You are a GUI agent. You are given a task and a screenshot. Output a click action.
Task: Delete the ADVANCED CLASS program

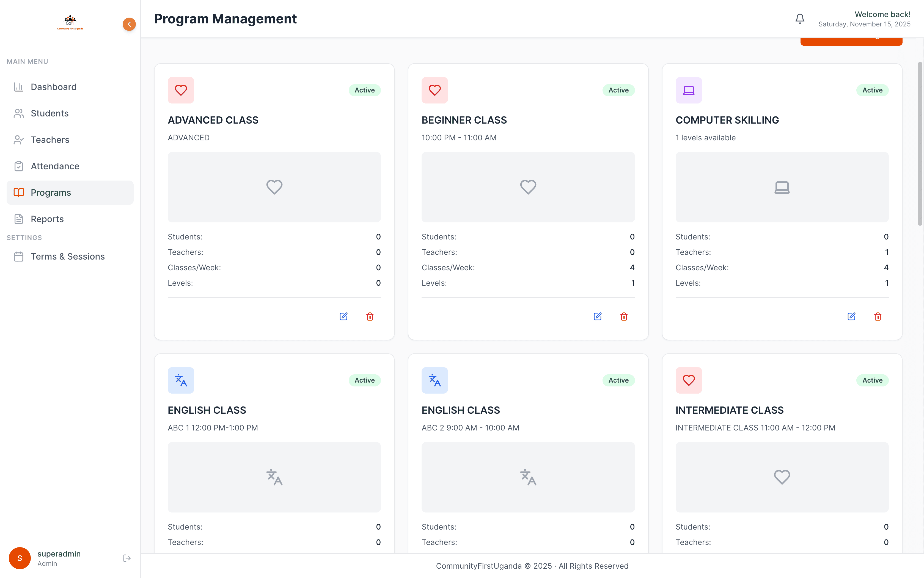(370, 316)
